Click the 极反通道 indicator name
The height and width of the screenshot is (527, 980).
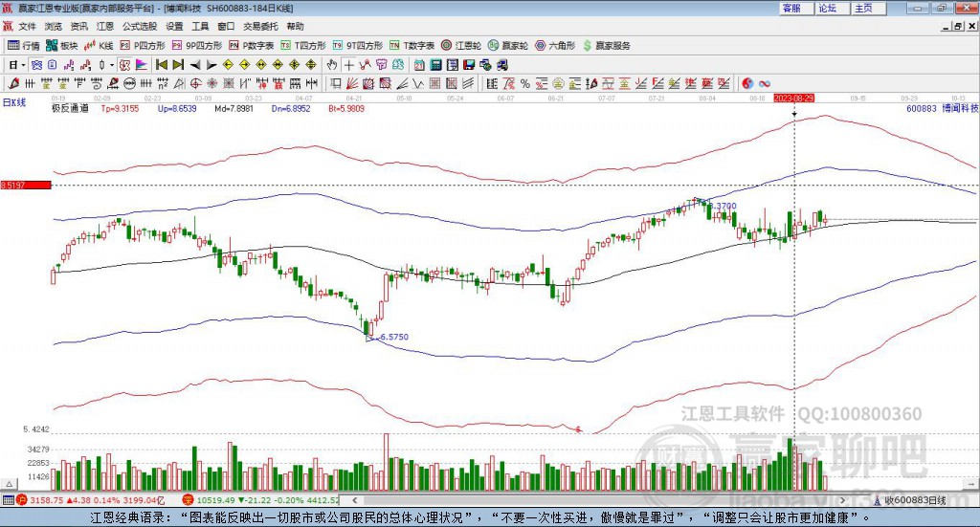point(70,109)
